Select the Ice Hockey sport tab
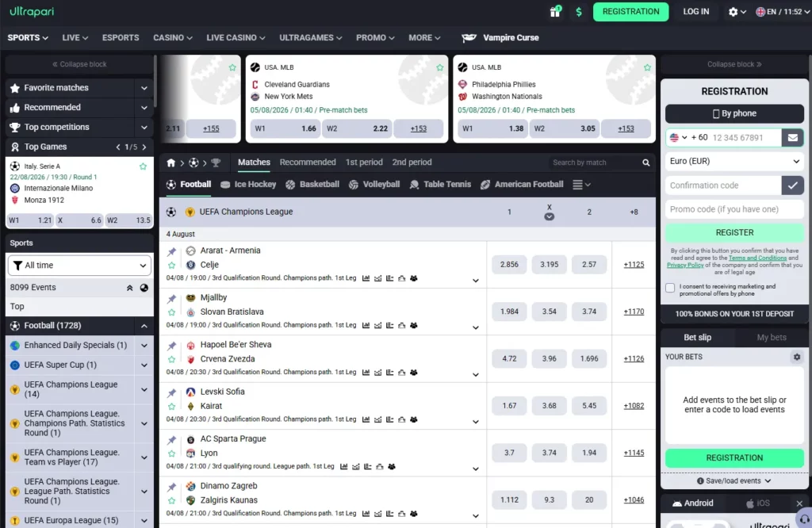The image size is (812, 528). (x=248, y=184)
